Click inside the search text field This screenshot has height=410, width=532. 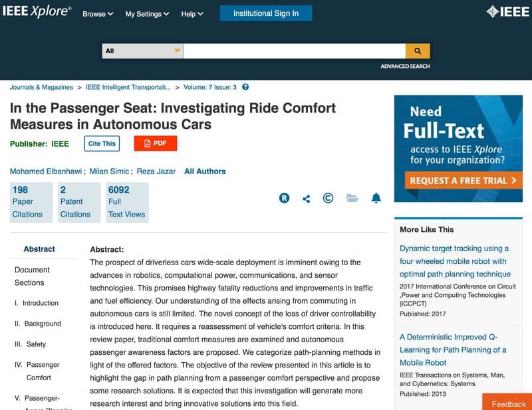(294, 51)
